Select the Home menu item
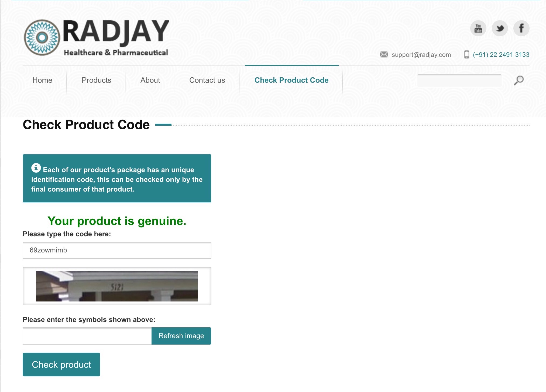The height and width of the screenshot is (392, 546). tap(42, 80)
